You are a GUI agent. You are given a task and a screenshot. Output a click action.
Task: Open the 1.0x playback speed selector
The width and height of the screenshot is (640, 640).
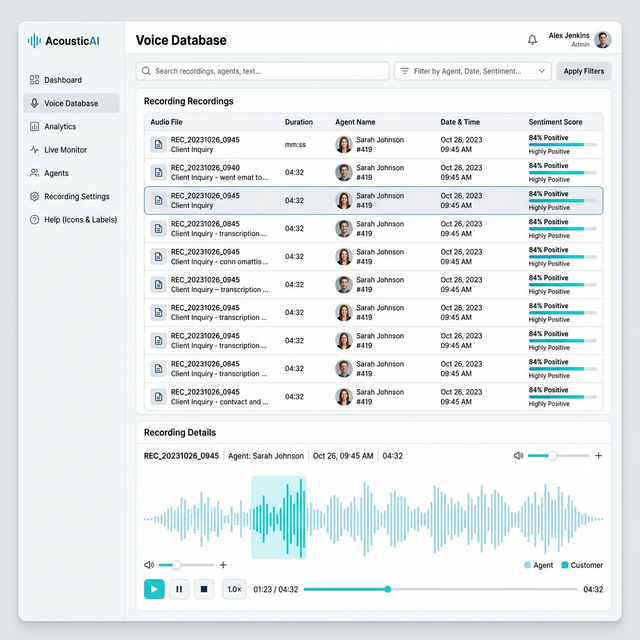(234, 589)
